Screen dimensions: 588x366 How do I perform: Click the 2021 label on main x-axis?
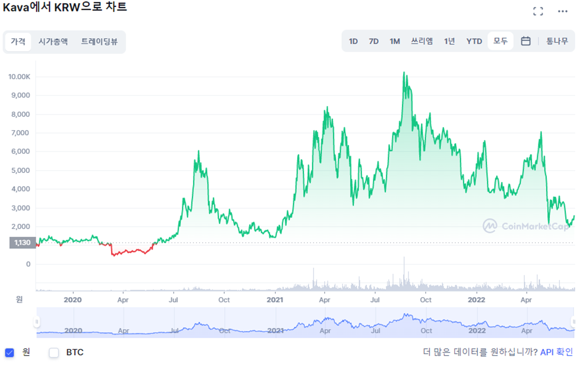click(275, 300)
